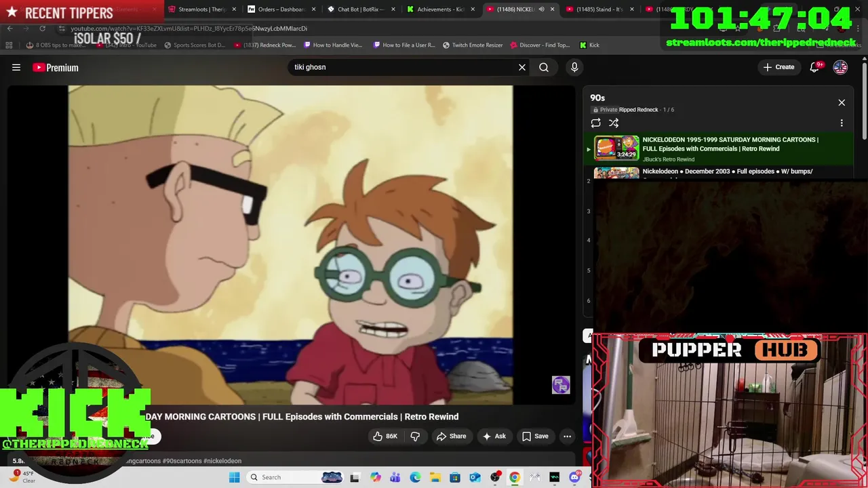Open Windows Start menu
The image size is (868, 488).
coord(234,477)
